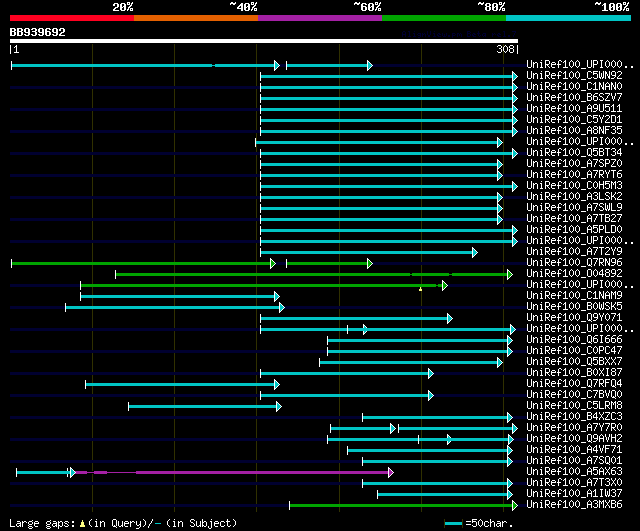Select the UniRef100_A7T2Y9 label
Viewport: 640px width, 531px height.
pyautogui.click(x=574, y=252)
